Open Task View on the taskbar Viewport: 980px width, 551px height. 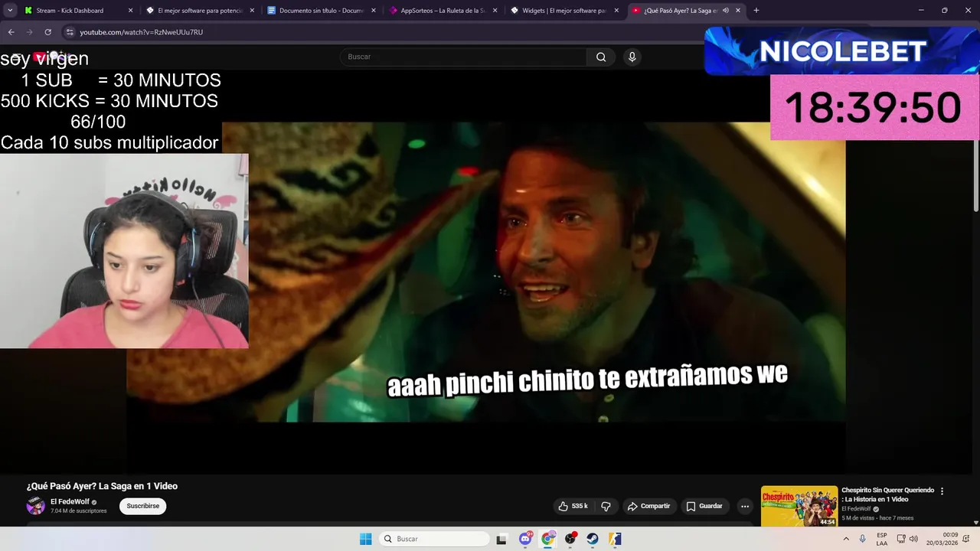501,539
